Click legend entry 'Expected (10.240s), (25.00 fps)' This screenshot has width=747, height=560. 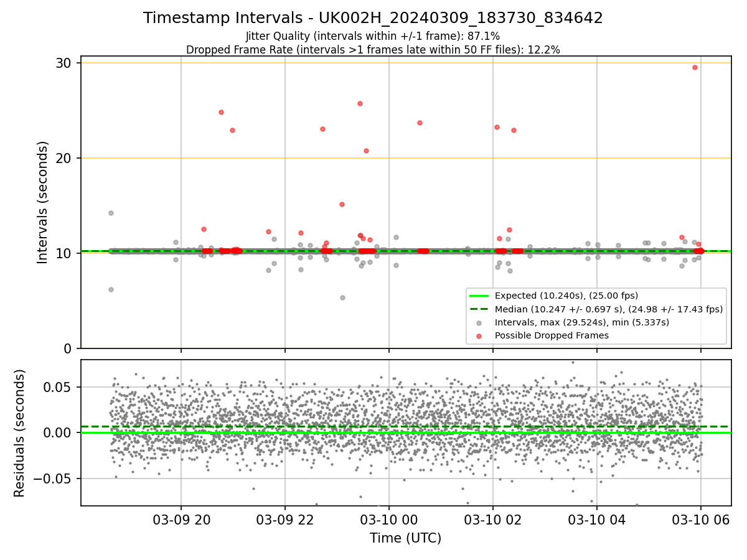click(x=566, y=296)
